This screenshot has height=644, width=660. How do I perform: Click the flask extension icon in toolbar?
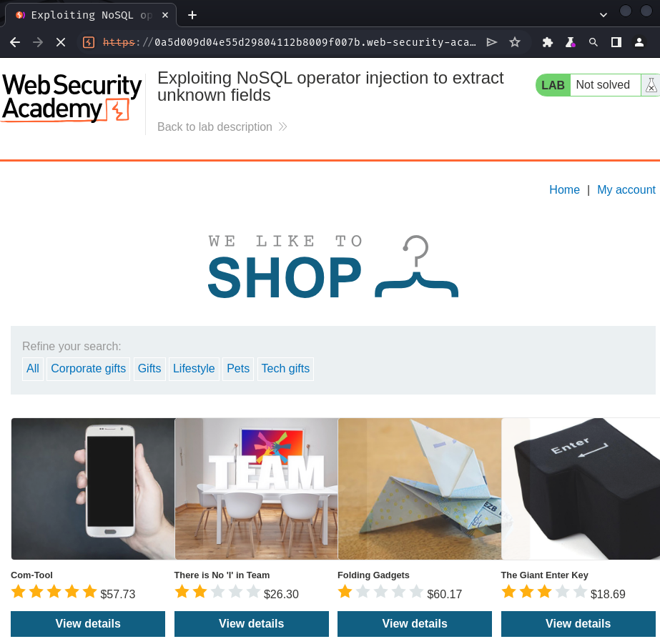tap(571, 42)
